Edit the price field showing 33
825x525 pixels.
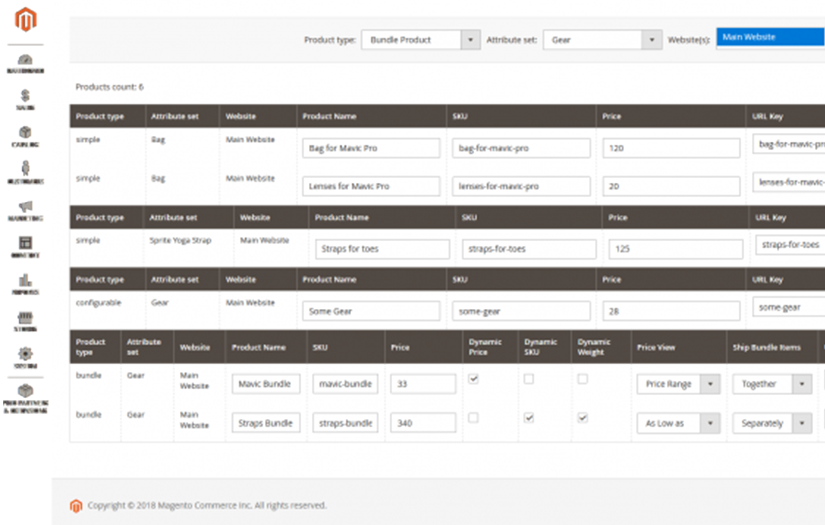click(423, 384)
